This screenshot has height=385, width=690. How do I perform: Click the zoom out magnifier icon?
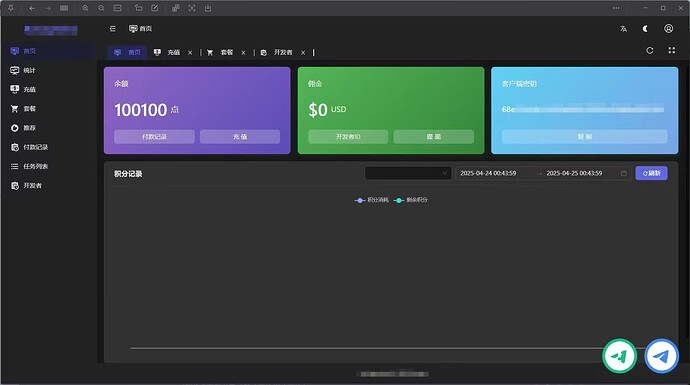click(101, 8)
